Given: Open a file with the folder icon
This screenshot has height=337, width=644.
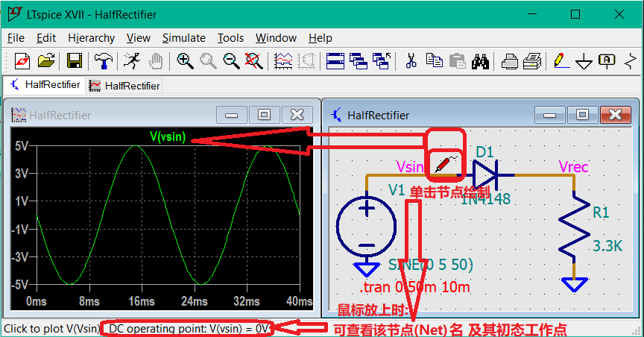Looking at the screenshot, I should click(46, 61).
